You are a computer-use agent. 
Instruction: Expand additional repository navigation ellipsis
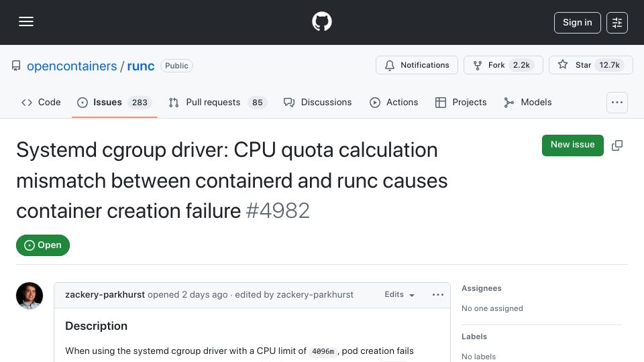tap(617, 103)
